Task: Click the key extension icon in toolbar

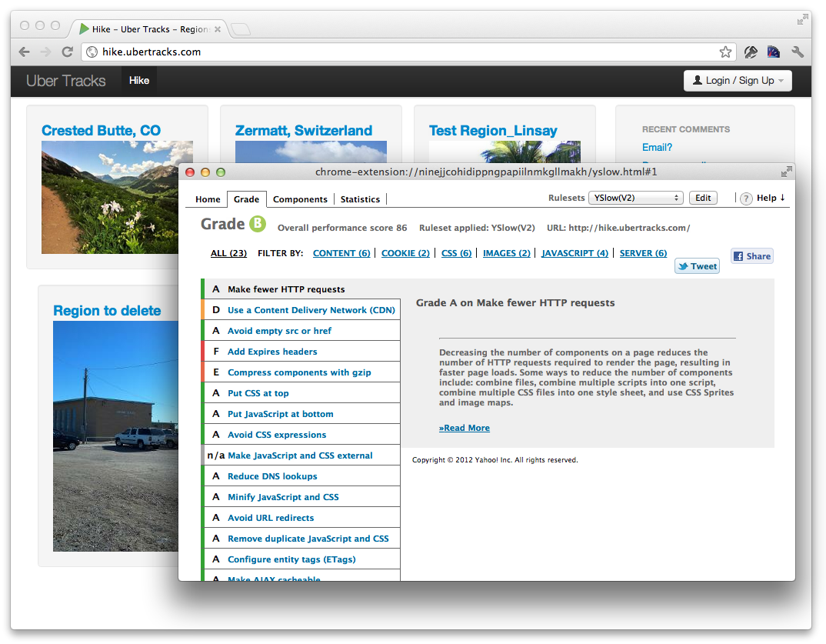Action: click(751, 52)
